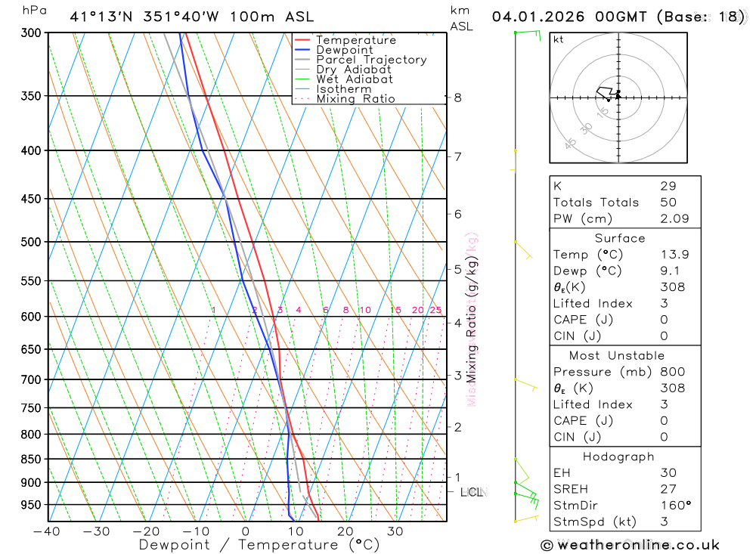The width and height of the screenshot is (756, 554).
Task: Click the mixing ratio 10 label
Action: [365, 310]
